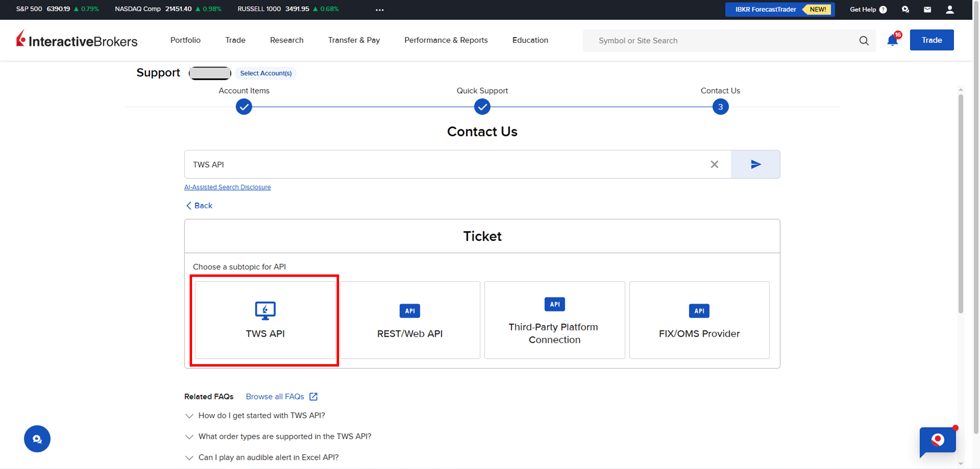Image resolution: width=980 pixels, height=469 pixels.
Task: Select the TWS API subtopic card
Action: point(265,320)
